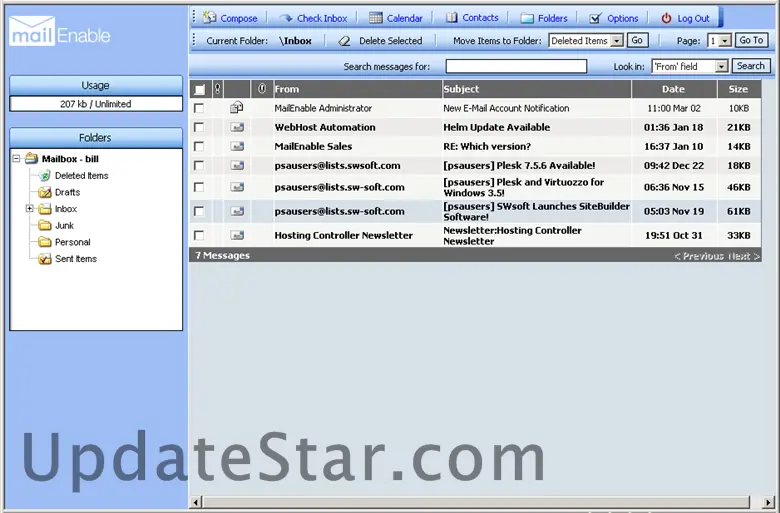The width and height of the screenshot is (780, 513).
Task: Click the Compose icon
Action: click(209, 17)
